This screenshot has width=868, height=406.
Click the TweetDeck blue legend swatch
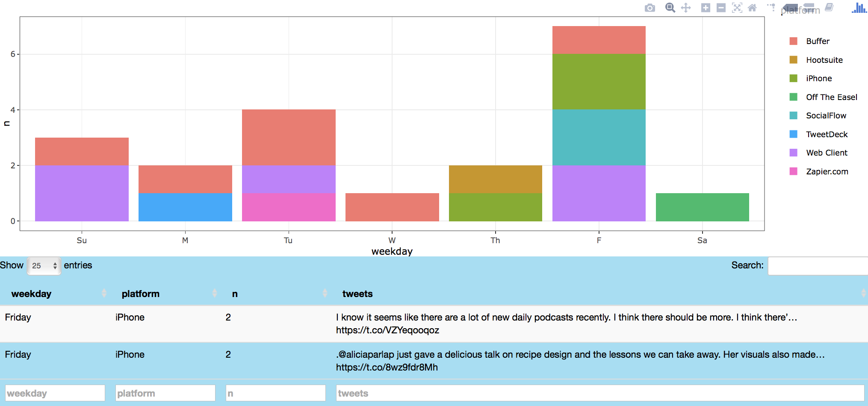(794, 134)
